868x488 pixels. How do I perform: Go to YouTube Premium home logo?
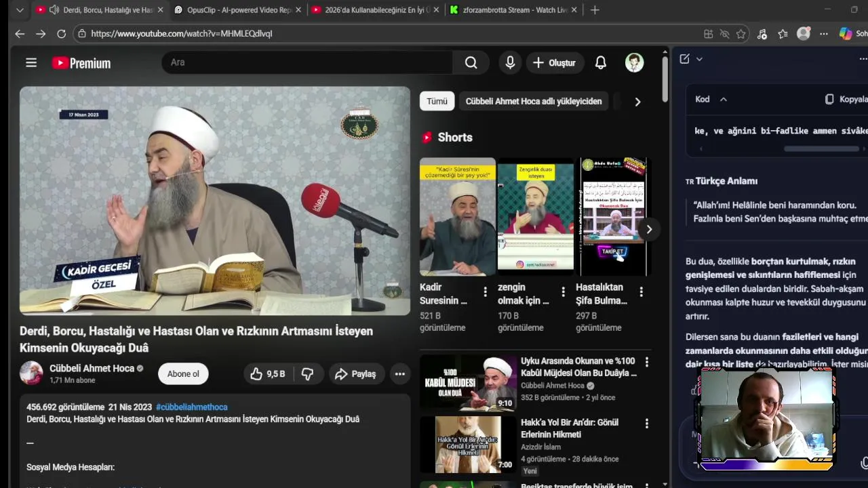81,63
